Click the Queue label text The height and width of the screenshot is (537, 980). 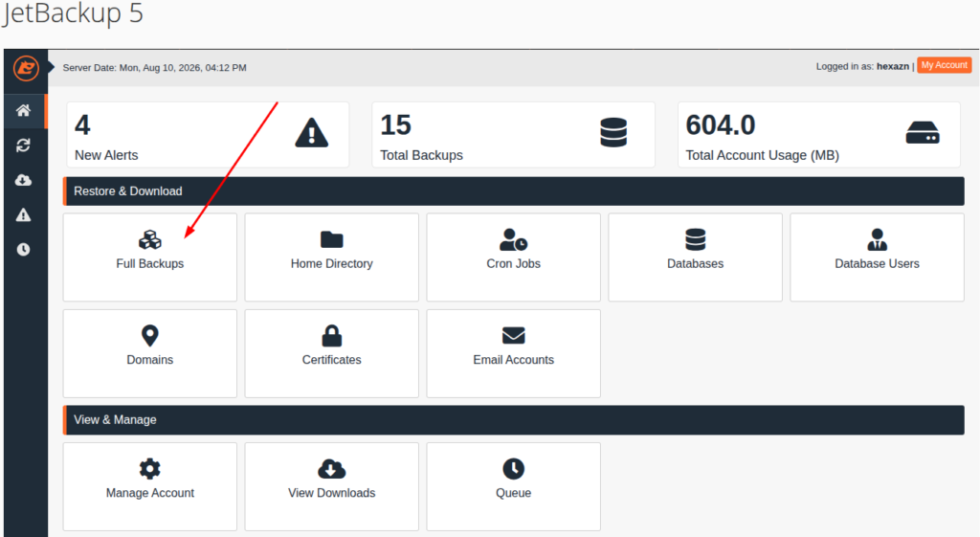point(514,493)
